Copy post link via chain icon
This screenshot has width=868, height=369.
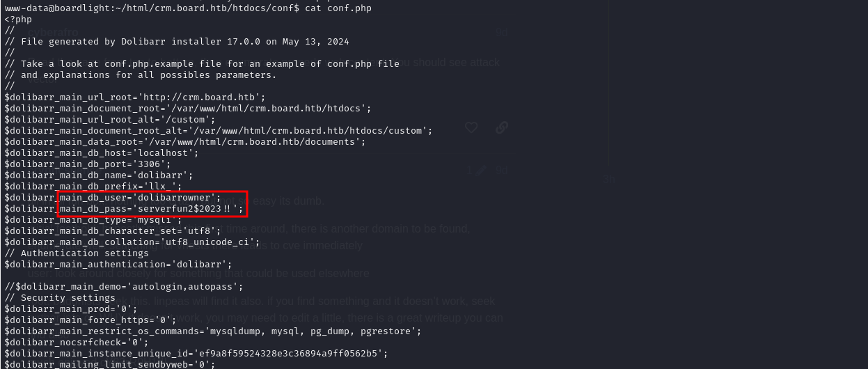(501, 127)
